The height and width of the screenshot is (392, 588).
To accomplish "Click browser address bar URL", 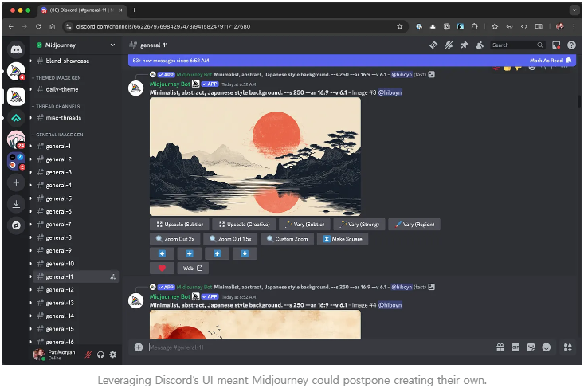I will coord(163,26).
